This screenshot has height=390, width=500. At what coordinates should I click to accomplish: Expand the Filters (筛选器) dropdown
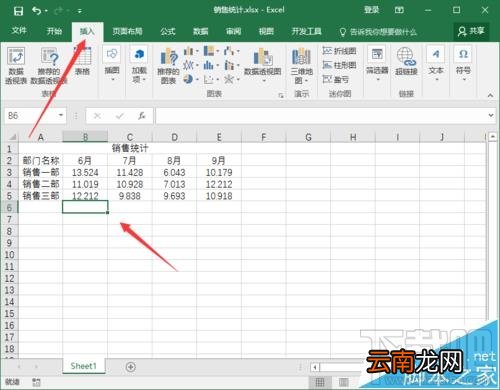pos(378,80)
